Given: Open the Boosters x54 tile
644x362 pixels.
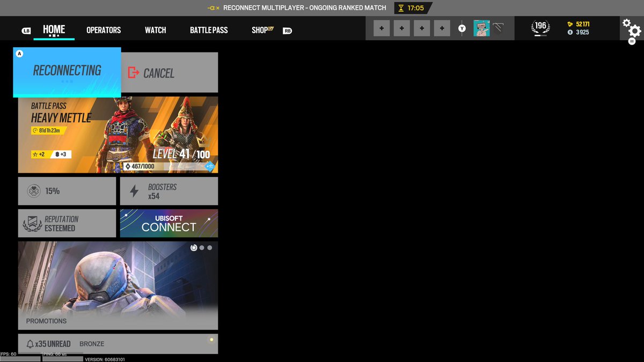Looking at the screenshot, I should pyautogui.click(x=169, y=191).
